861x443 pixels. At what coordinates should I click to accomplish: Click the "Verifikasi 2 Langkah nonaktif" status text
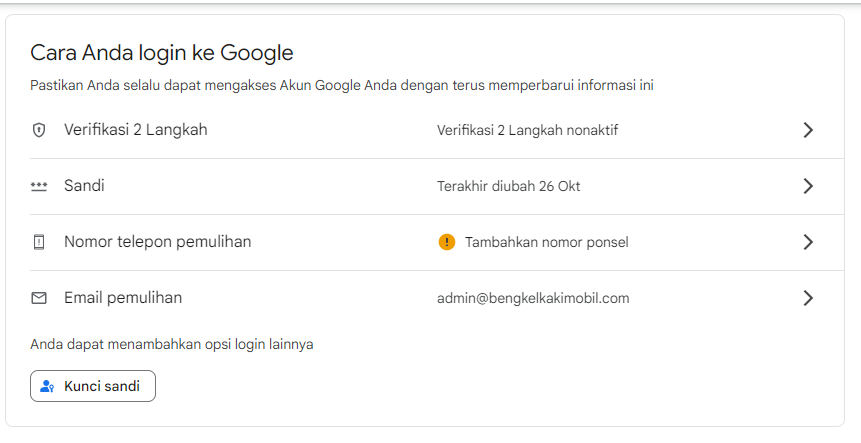click(x=528, y=131)
